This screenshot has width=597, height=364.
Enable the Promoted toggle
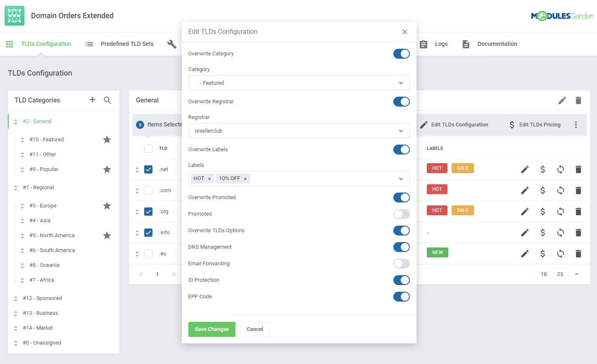(401, 214)
